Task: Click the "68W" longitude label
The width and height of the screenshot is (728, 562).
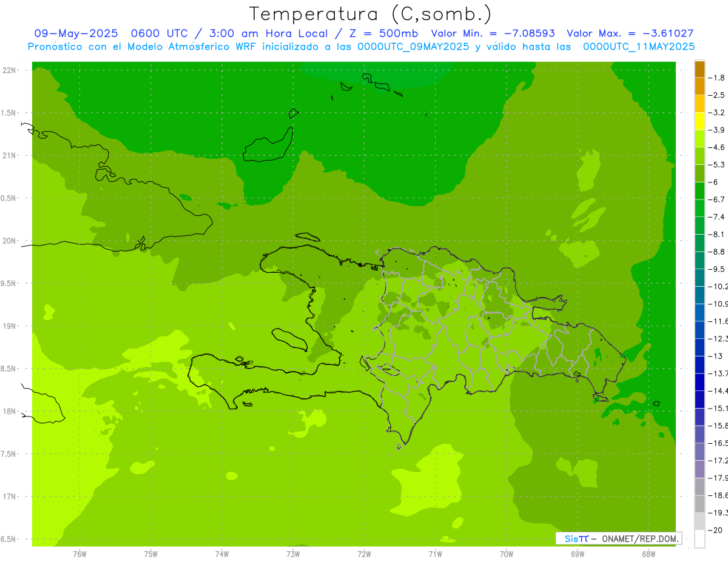Action: tap(649, 554)
